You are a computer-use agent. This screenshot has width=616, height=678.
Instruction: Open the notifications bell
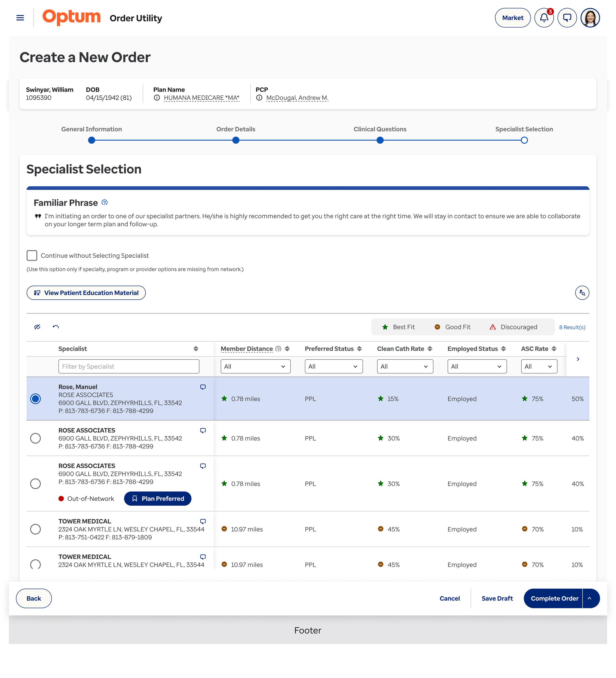[544, 18]
